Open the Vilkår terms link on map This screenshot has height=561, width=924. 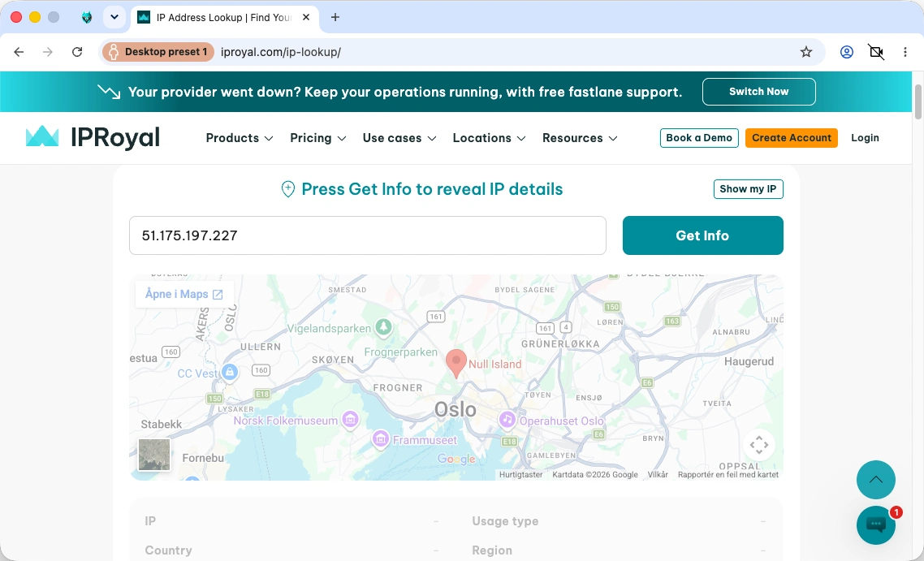click(x=658, y=474)
